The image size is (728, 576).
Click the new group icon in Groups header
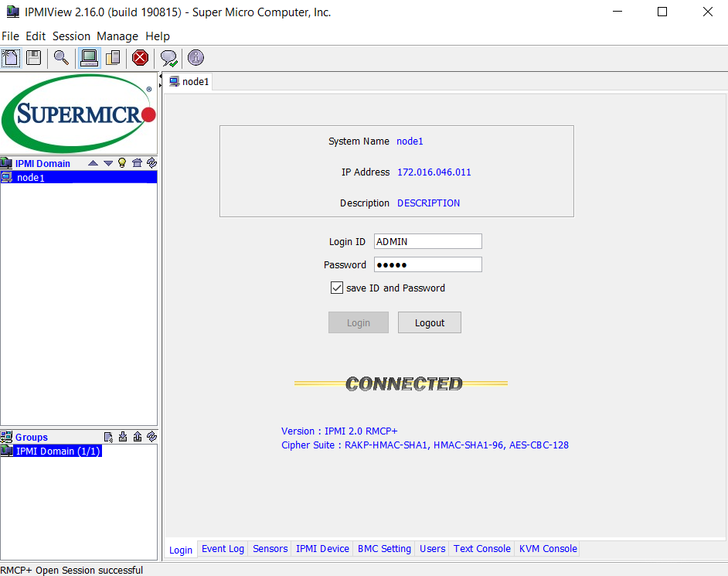point(108,437)
